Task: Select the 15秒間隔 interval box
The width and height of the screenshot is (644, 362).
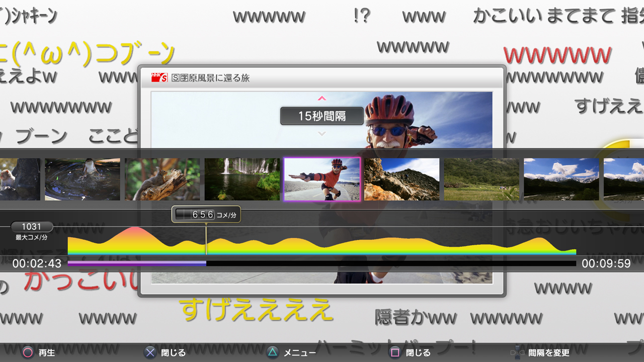Action: tap(322, 116)
